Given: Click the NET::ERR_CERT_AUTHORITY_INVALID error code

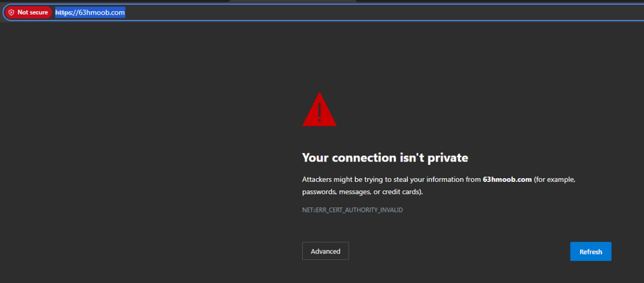Looking at the screenshot, I should click(352, 210).
